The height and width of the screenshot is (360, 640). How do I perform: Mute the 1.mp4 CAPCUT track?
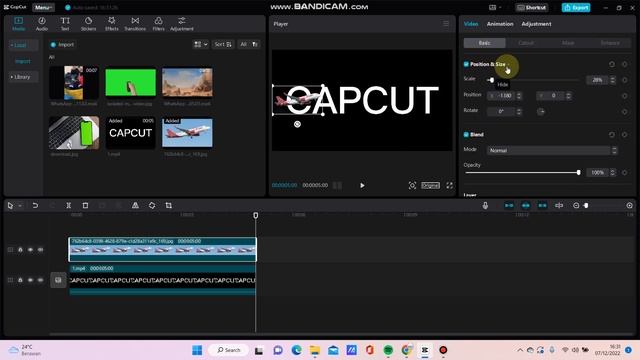(x=40, y=280)
